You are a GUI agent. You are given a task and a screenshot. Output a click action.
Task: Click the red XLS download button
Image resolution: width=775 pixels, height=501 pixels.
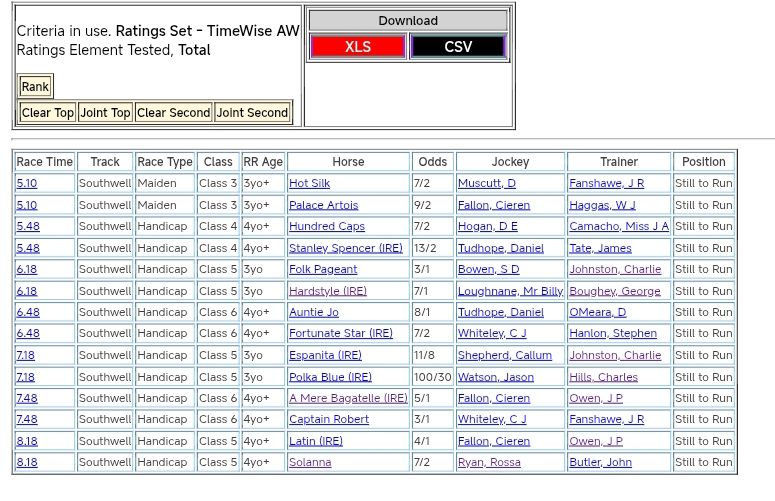(357, 47)
